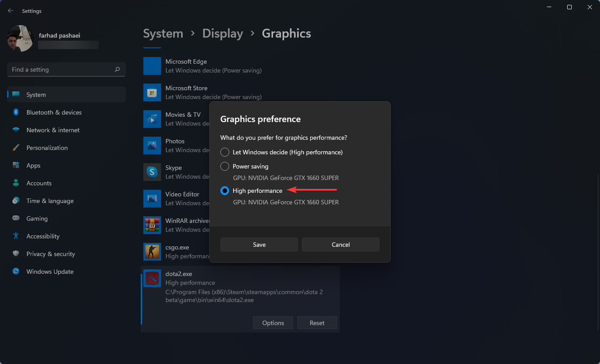Image resolution: width=600 pixels, height=364 pixels.
Task: Click the Find a setting search box
Action: (66, 69)
